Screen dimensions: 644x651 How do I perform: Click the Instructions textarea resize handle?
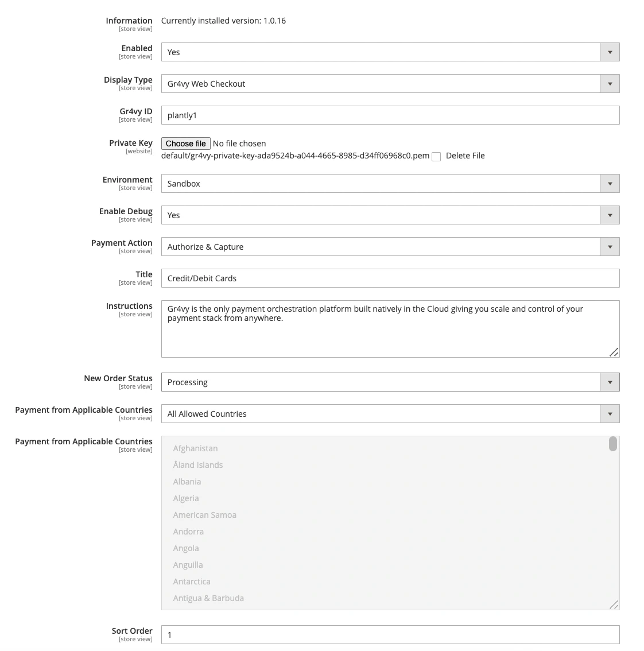[615, 353]
